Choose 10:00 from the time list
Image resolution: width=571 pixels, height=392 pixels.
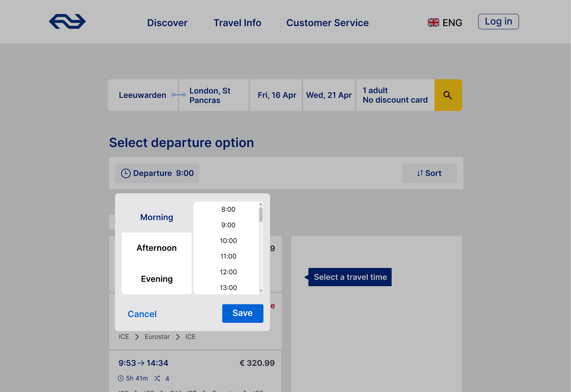pyautogui.click(x=228, y=241)
